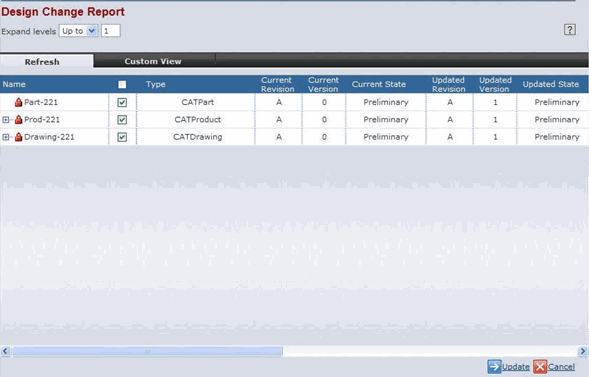Expand the Drawing-221 tree node

tap(6, 137)
